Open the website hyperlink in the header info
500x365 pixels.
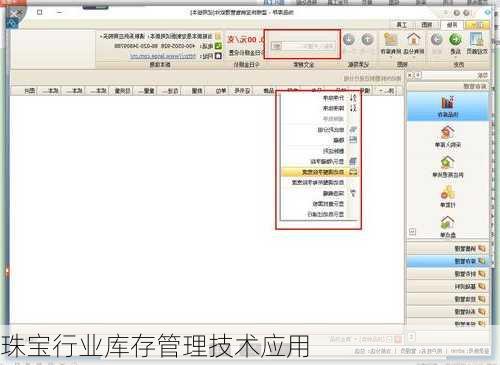pyautogui.click(x=163, y=56)
